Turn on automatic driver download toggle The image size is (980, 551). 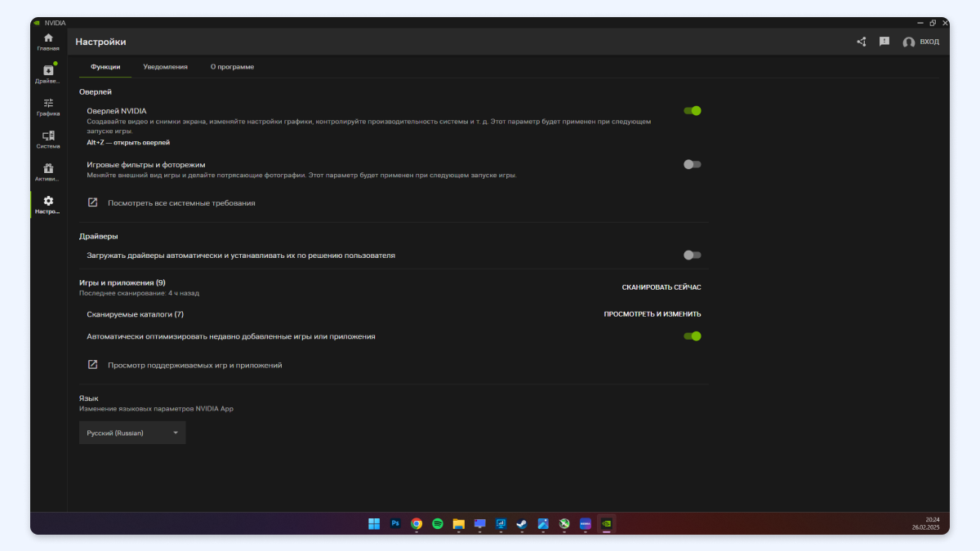[x=693, y=255]
